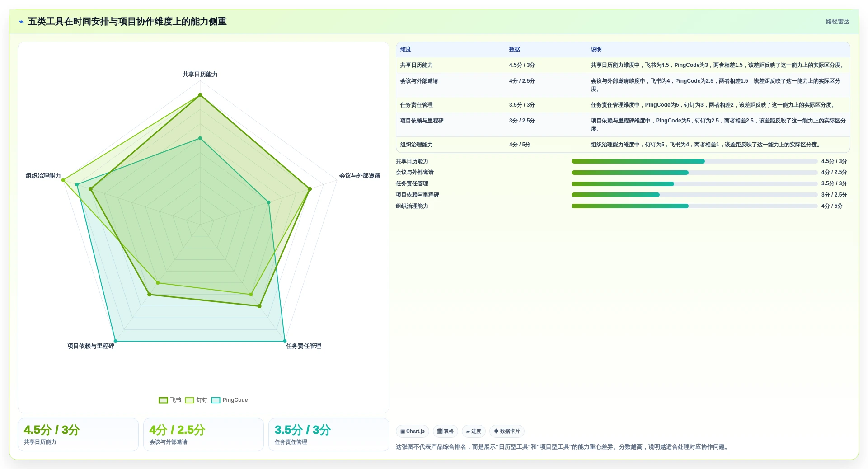
Task: Click the 共享日历能力 radar axis label
Action: (200, 75)
